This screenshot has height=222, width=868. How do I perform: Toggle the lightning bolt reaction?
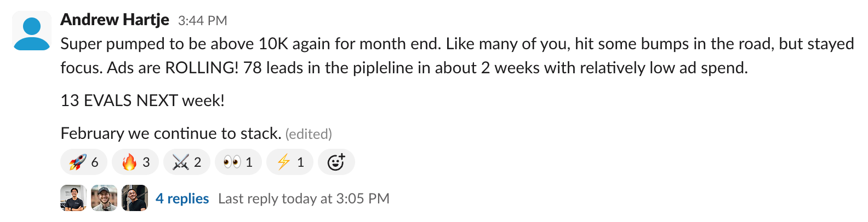click(x=289, y=162)
